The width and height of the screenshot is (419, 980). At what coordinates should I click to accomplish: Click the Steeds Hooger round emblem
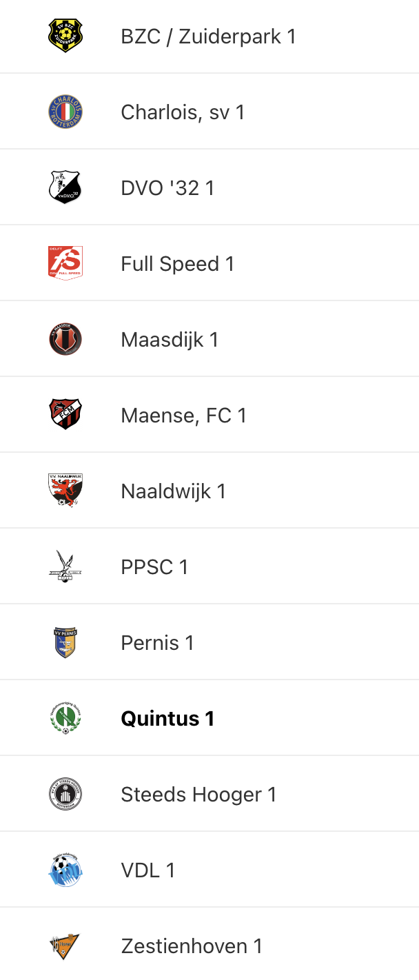65,794
